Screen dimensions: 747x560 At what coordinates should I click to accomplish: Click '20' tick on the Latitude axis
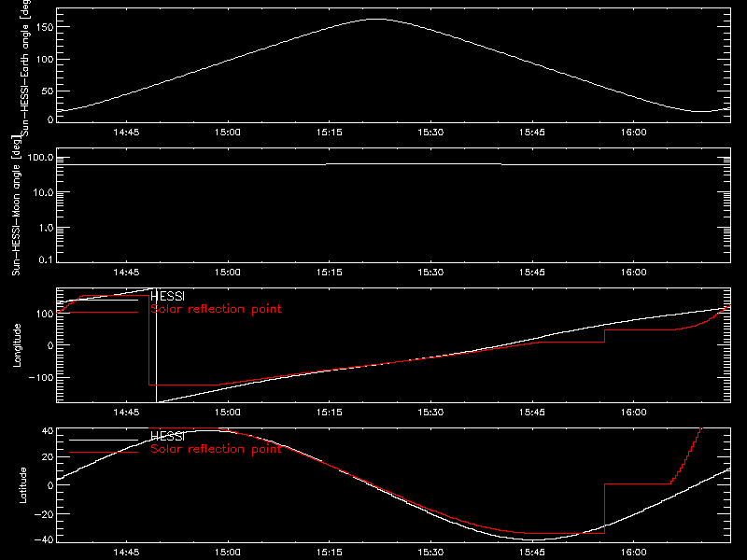point(48,457)
